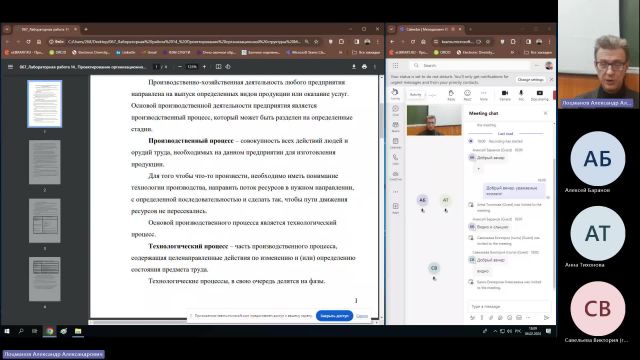Viewport: 640px width, 360px height.
Task: Click the fit-to-page icon in the PDF toolbar
Action: click(218, 67)
